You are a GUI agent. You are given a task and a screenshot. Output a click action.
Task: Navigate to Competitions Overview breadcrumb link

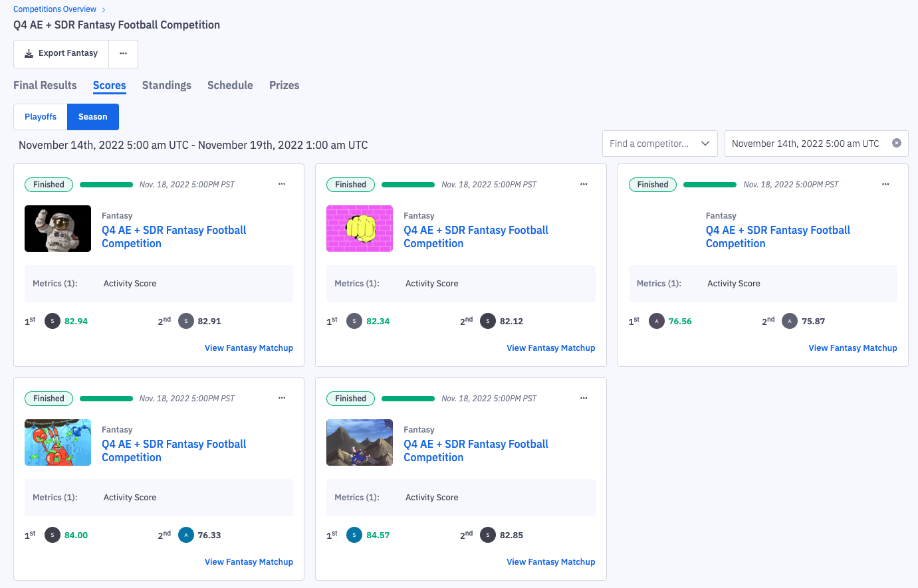[55, 9]
